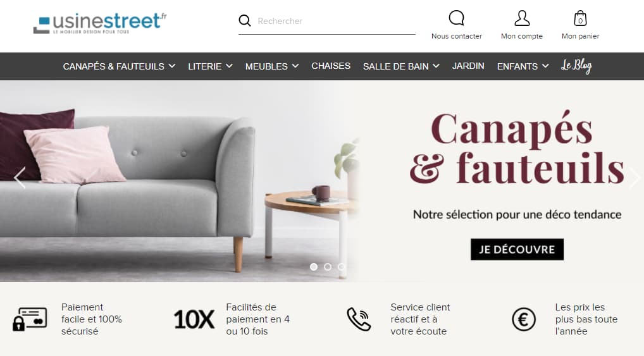Open Mon compte user icon

point(522,18)
